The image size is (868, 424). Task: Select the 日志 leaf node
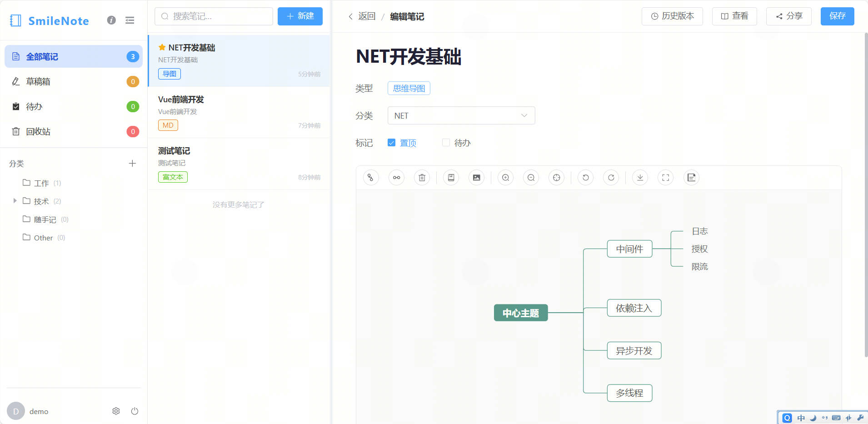coord(700,231)
